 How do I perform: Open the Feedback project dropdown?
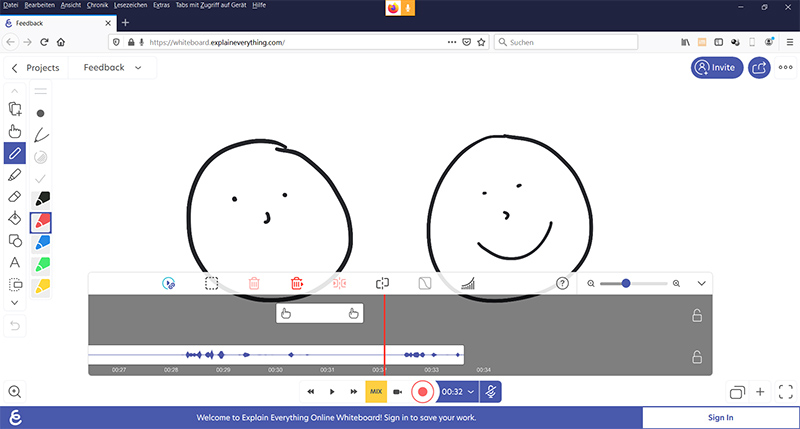(x=112, y=68)
